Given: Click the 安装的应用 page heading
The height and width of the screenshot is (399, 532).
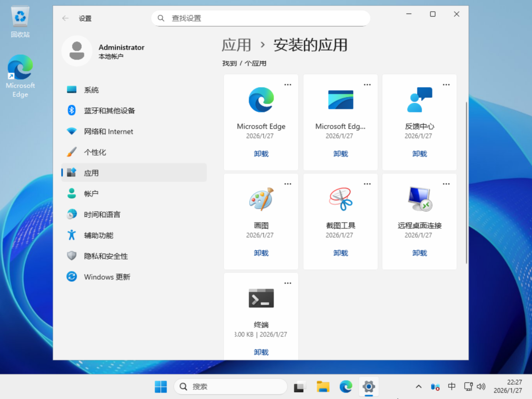Looking at the screenshot, I should coord(310,45).
